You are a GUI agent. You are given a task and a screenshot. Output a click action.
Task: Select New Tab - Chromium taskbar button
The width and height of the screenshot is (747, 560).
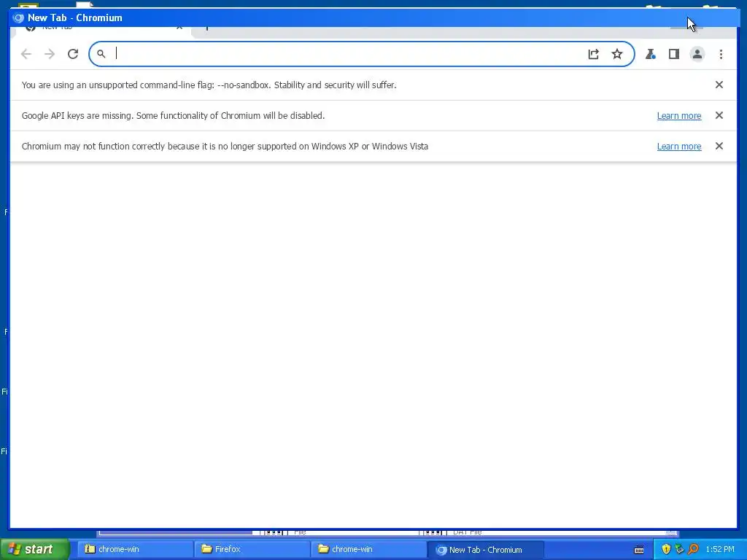(485, 550)
